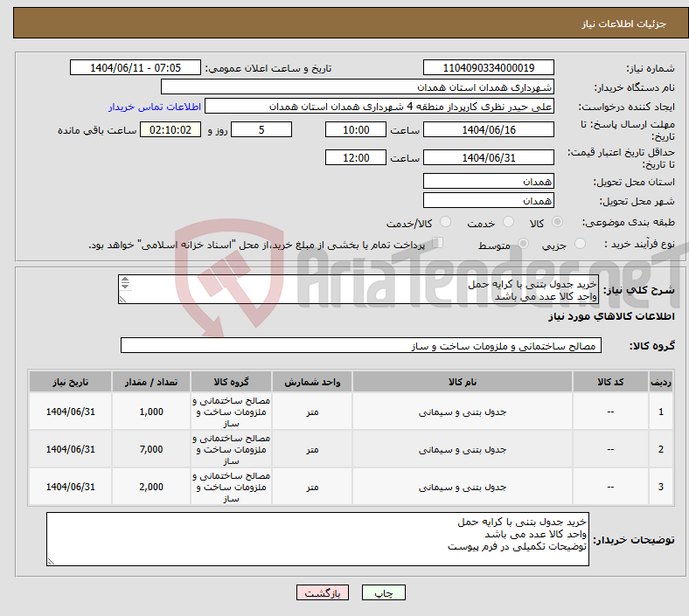Click the 10:00 deadline time field
The height and width of the screenshot is (616, 689).
click(356, 130)
